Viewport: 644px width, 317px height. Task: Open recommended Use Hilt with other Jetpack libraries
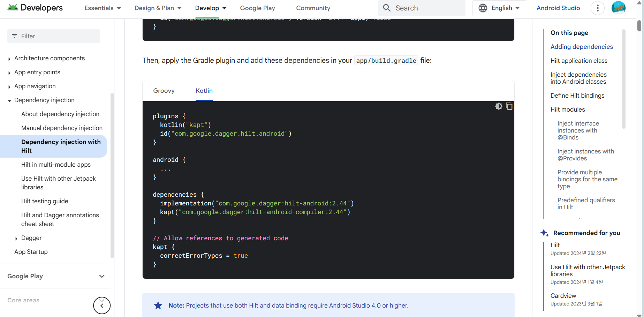pos(588,271)
